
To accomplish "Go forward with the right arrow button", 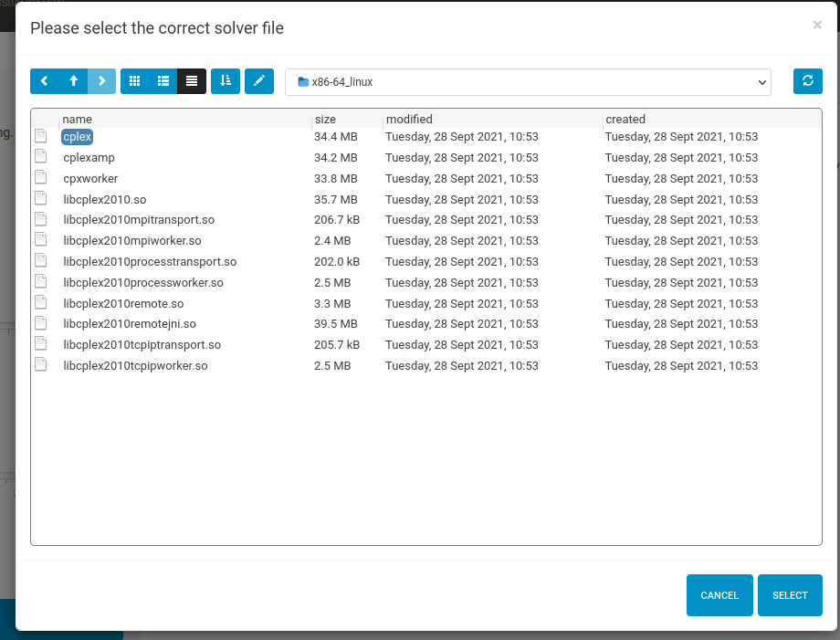I will [101, 81].
